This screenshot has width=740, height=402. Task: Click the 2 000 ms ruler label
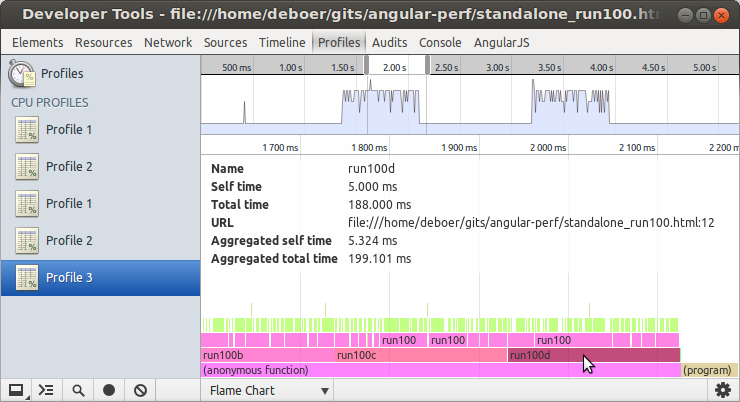548,148
